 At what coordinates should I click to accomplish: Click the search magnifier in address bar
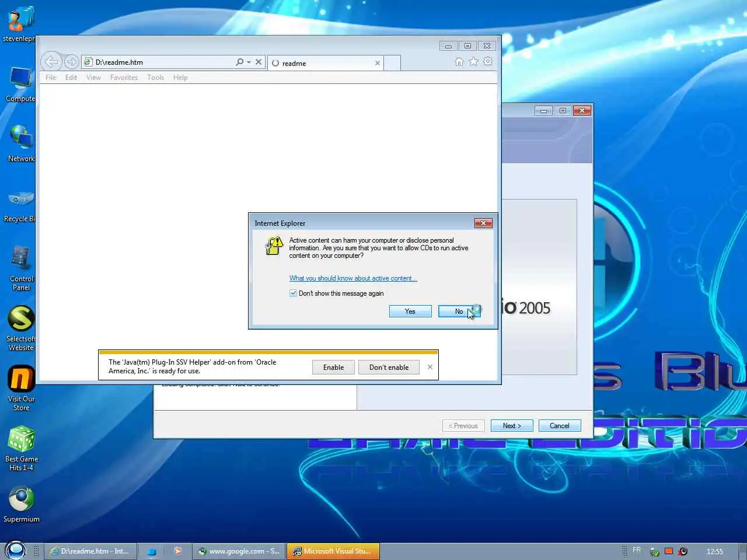pos(239,62)
